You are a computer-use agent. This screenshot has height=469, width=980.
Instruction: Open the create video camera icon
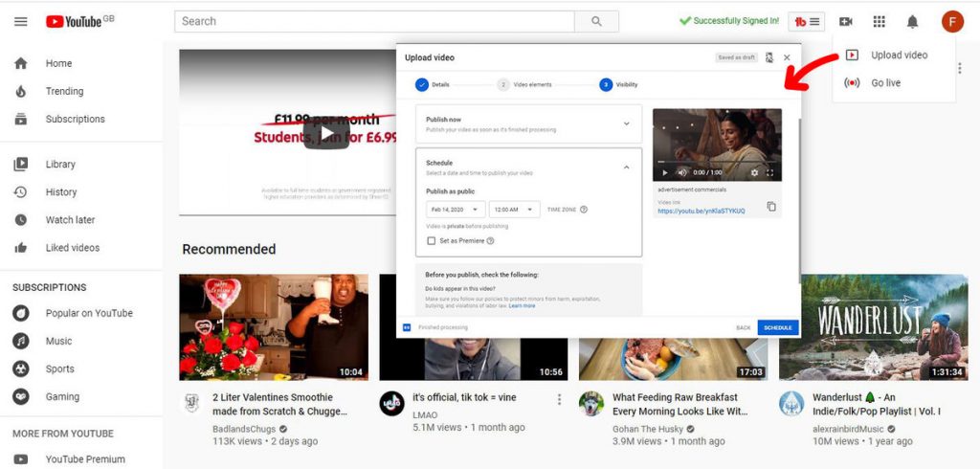(846, 21)
